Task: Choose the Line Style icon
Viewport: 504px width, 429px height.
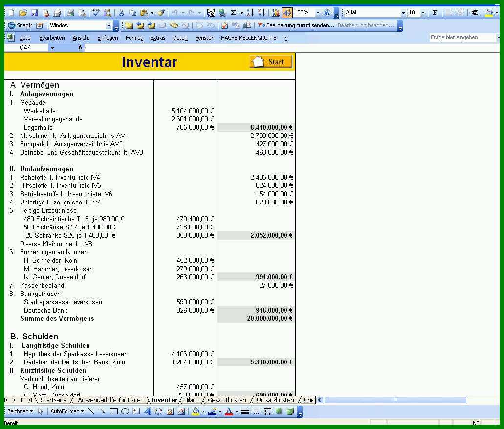Action: pyautogui.click(x=245, y=411)
